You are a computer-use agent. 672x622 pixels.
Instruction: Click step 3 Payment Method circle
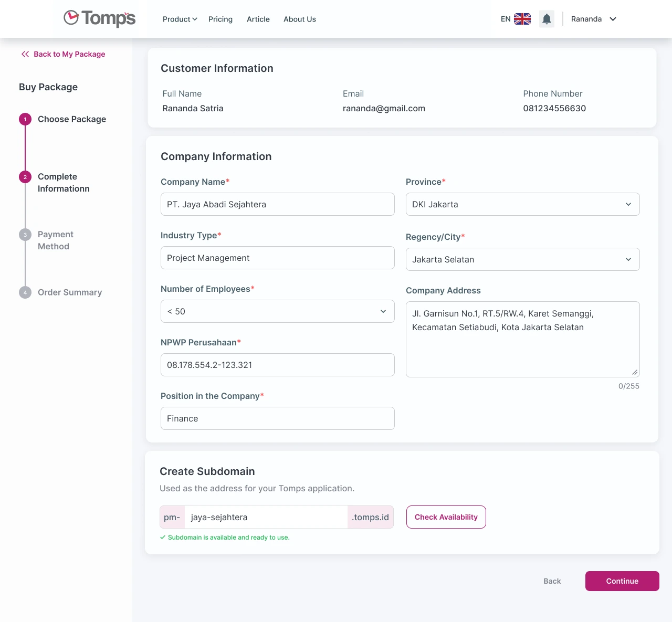click(25, 235)
